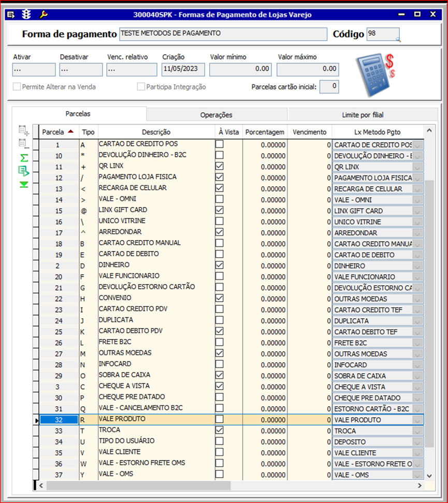The width and height of the screenshot is (448, 503).
Task: Click the remove row icon beside the grid
Action: pos(24,144)
